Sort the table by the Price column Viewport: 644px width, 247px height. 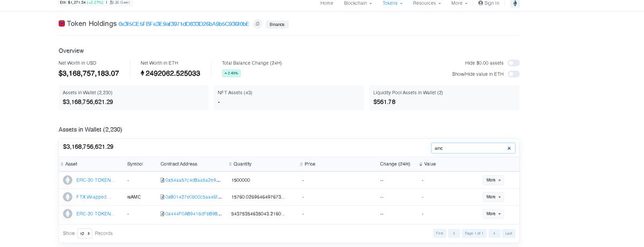pyautogui.click(x=308, y=164)
